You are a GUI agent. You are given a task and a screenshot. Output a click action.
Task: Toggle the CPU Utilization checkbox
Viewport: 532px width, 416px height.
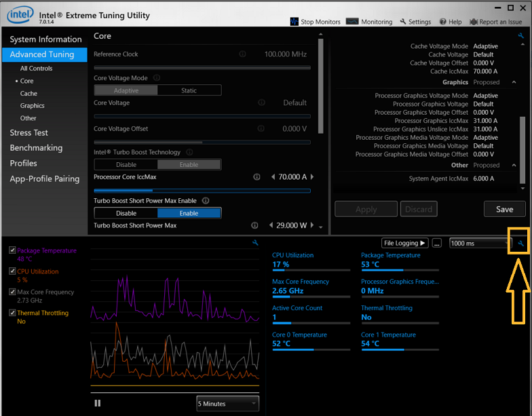pos(13,271)
